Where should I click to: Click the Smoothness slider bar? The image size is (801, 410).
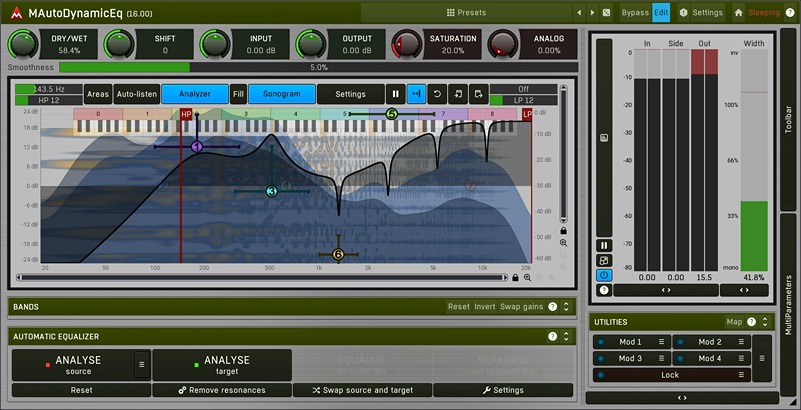(x=318, y=67)
